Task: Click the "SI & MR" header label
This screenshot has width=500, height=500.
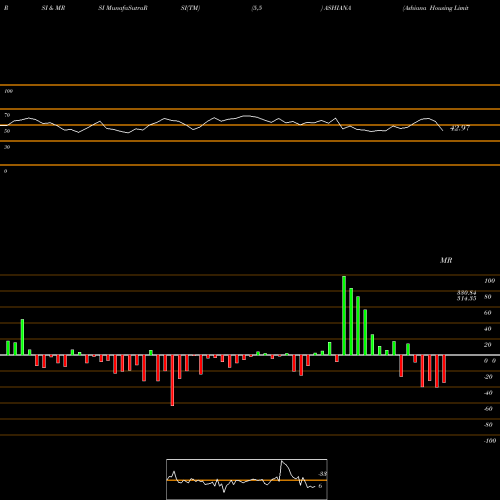Action: click(x=53, y=8)
